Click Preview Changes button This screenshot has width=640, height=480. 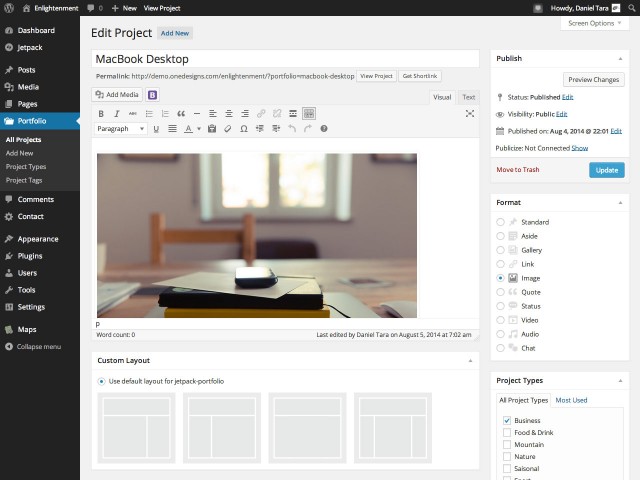click(593, 80)
